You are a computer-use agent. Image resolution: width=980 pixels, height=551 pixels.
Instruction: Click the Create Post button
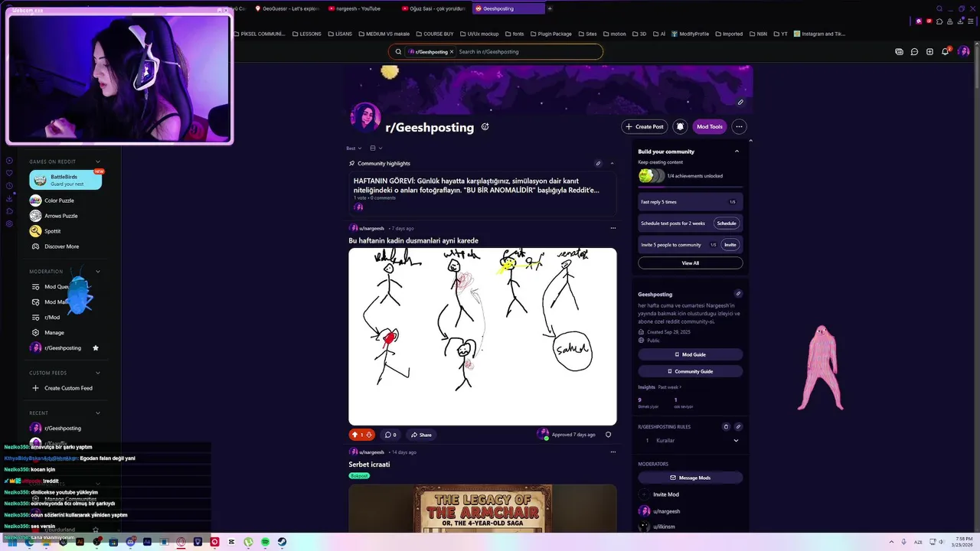[x=644, y=126]
